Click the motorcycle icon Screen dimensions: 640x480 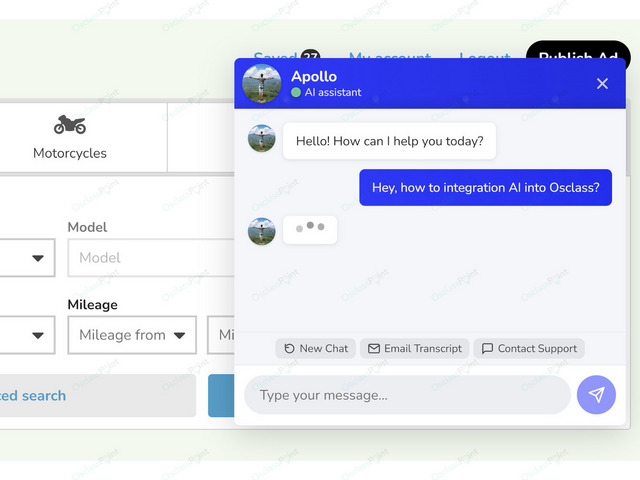click(70, 124)
